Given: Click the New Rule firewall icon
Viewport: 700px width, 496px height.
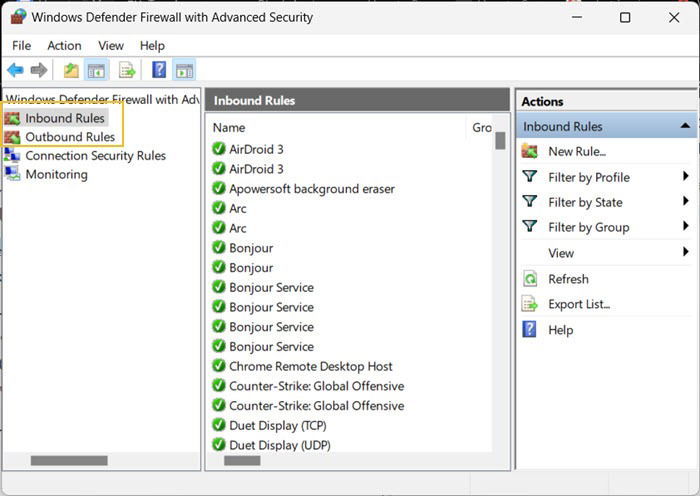Looking at the screenshot, I should (529, 151).
